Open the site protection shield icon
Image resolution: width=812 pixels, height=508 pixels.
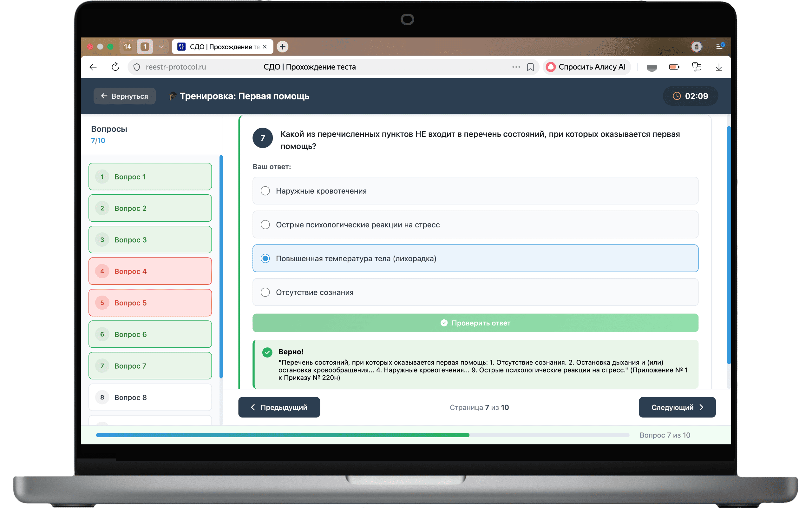(x=137, y=67)
